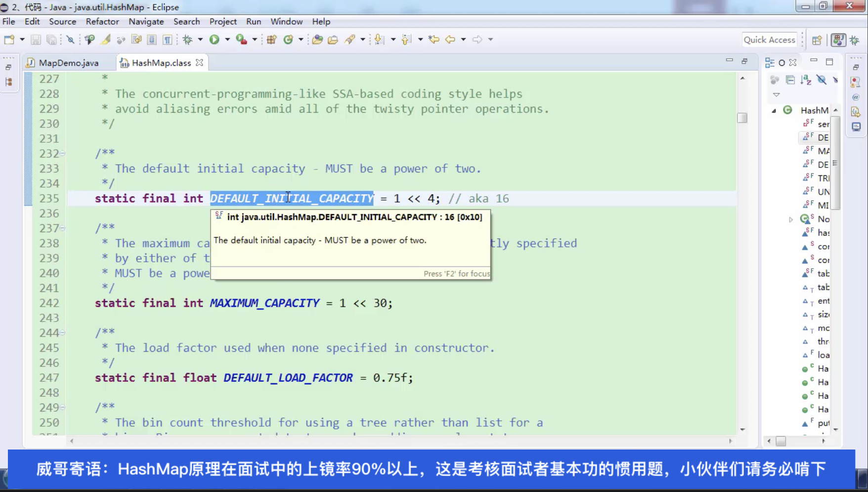Close the Outline view tab
The width and height of the screenshot is (868, 492).
[x=793, y=62]
